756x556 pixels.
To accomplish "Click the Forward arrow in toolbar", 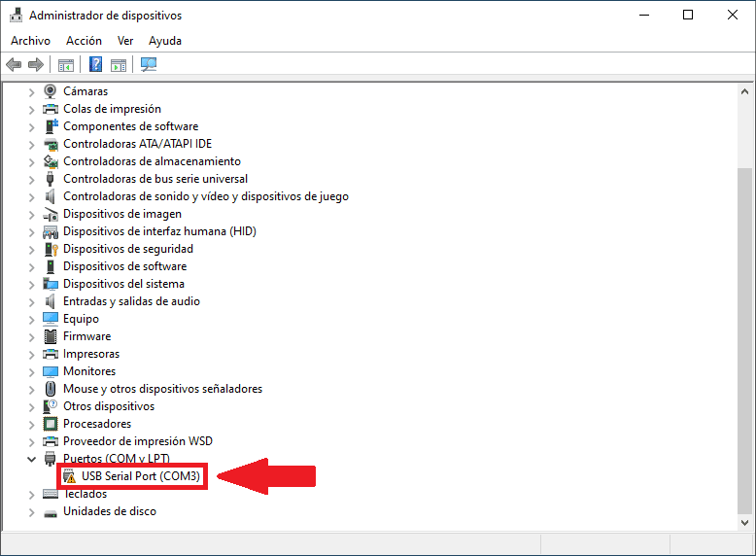I will point(36,65).
